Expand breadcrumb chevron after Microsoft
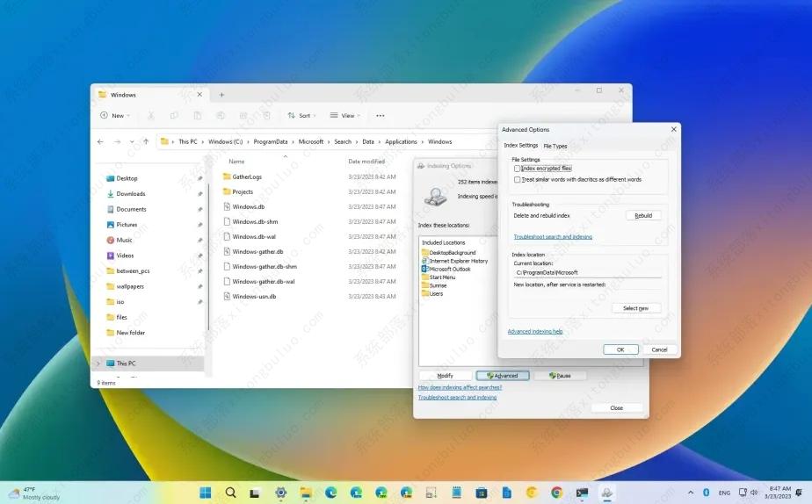The image size is (812, 504). point(329,141)
